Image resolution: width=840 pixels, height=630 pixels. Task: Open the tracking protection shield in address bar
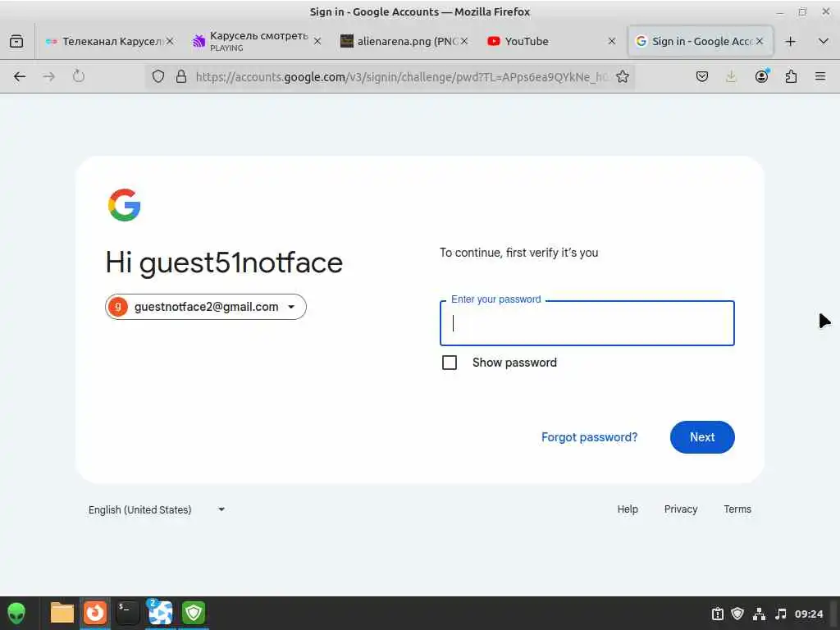click(x=158, y=76)
